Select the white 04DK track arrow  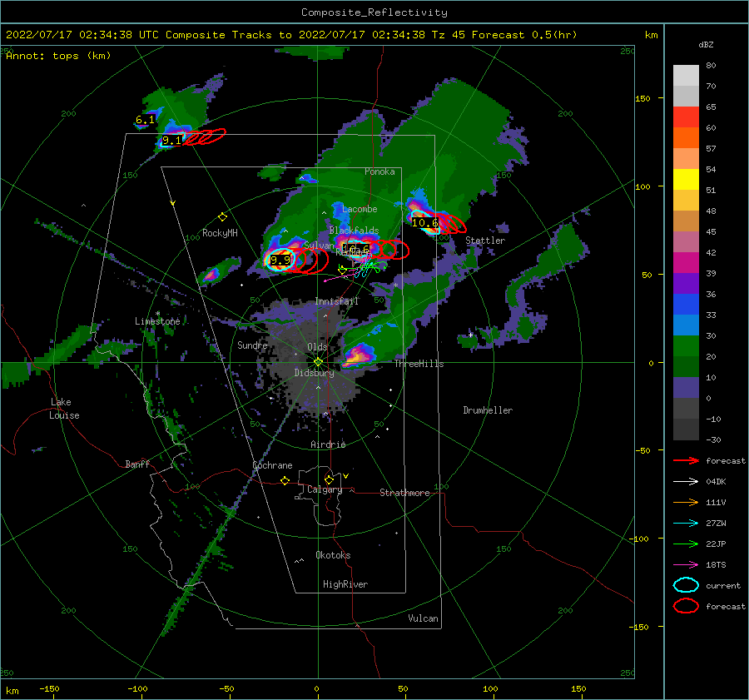pyautogui.click(x=686, y=482)
